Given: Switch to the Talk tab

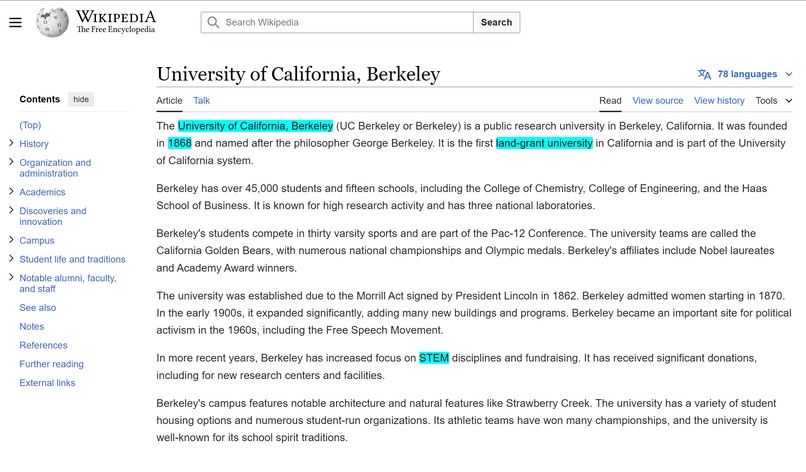Looking at the screenshot, I should (x=202, y=101).
